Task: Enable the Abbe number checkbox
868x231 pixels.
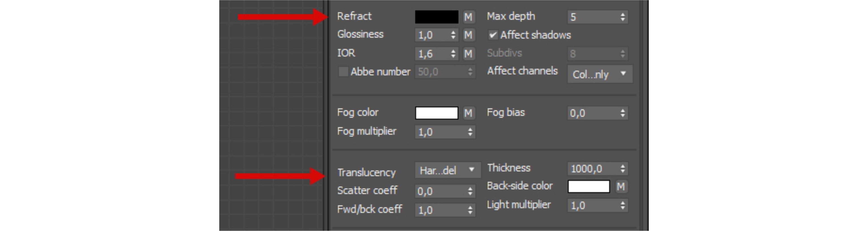Action: click(343, 72)
